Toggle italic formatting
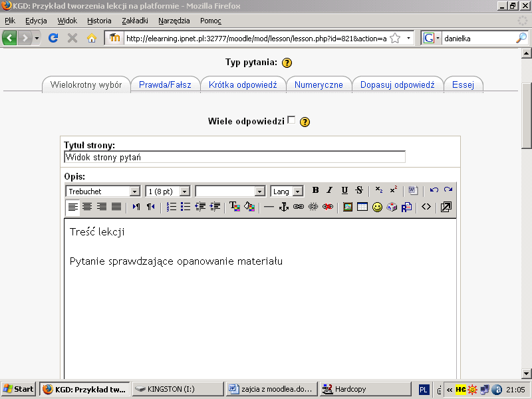Screen dimensions: 532x399 click(329, 190)
